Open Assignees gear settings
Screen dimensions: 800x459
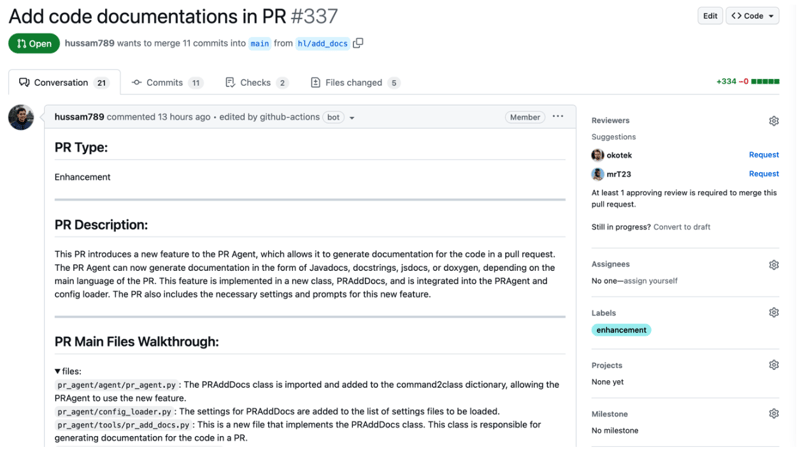[x=773, y=265]
